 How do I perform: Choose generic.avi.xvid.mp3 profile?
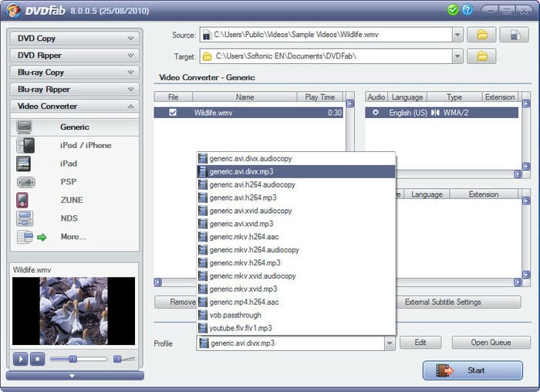[x=296, y=224]
